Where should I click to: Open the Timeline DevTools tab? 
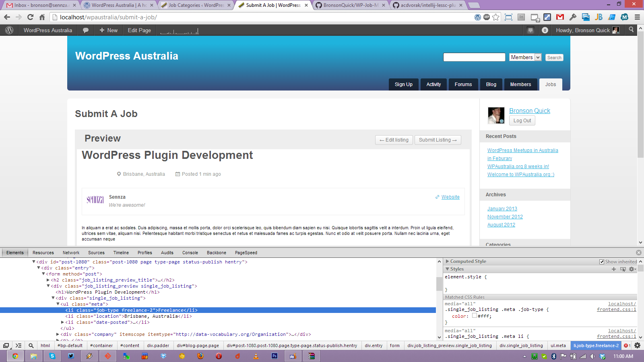(121, 253)
